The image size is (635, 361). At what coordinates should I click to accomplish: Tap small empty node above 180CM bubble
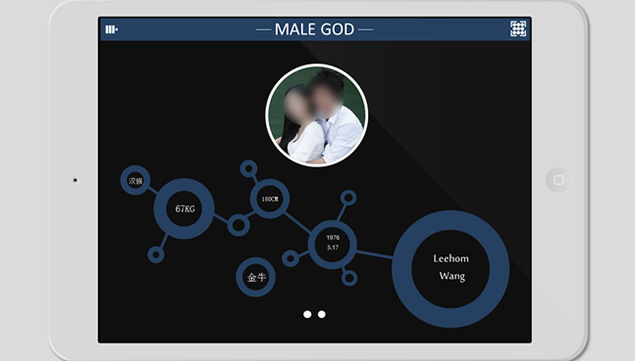point(249,169)
